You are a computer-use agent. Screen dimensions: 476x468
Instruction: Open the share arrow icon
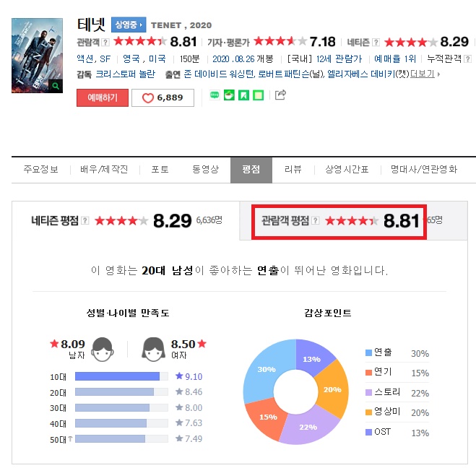[x=280, y=95]
